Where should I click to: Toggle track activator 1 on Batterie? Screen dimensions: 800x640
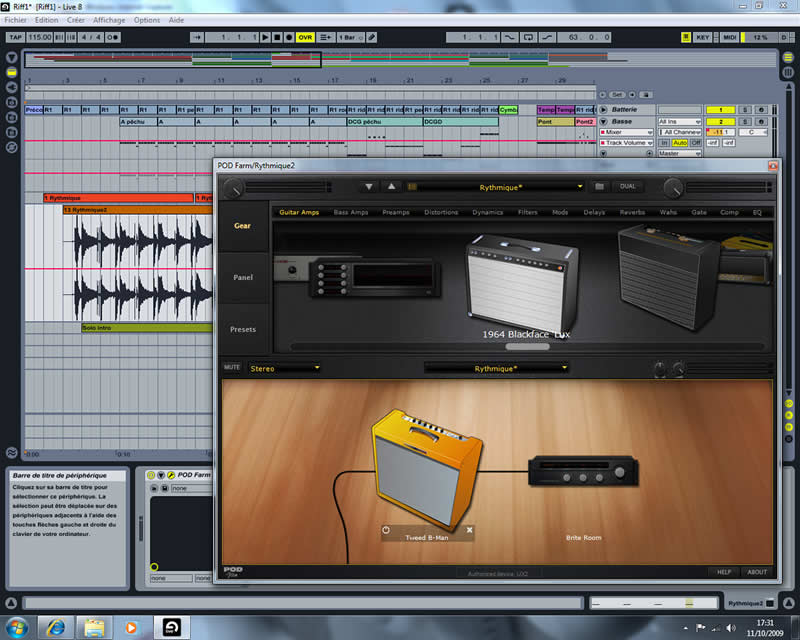[720, 110]
